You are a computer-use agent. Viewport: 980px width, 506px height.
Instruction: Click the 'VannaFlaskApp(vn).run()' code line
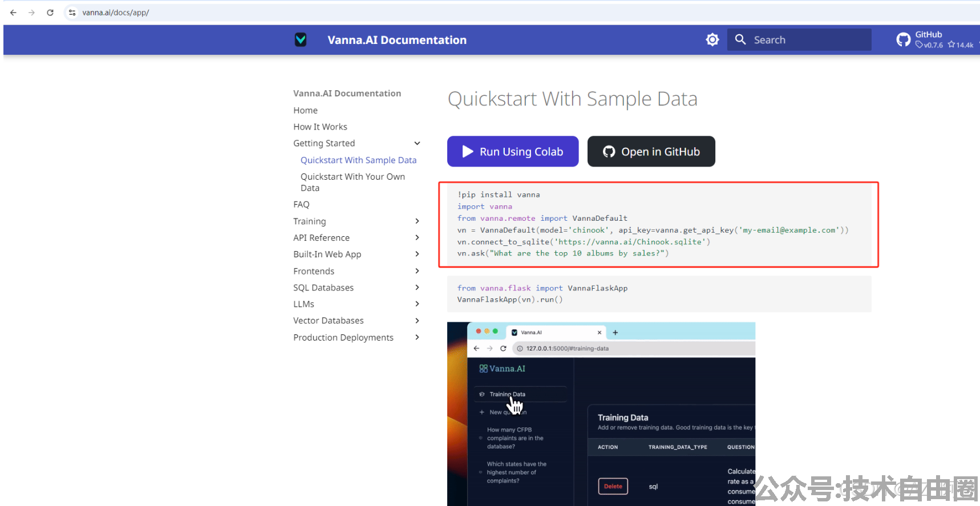coord(509,299)
